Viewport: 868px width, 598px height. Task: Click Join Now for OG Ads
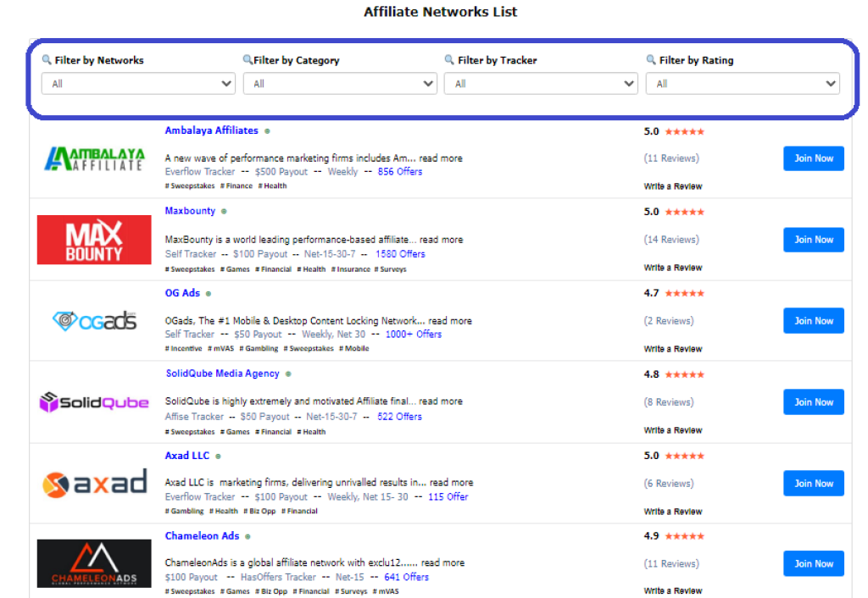pos(813,321)
